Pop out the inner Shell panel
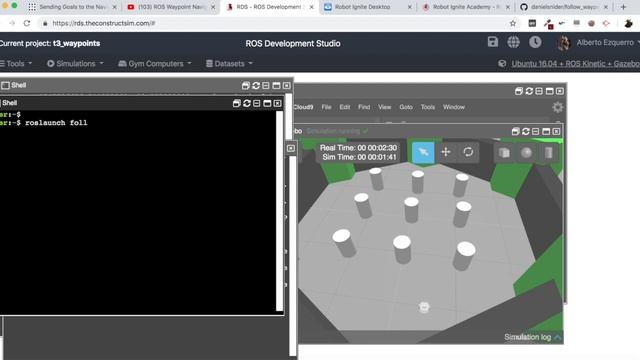Viewport: 640px width, 360px height. click(236, 103)
